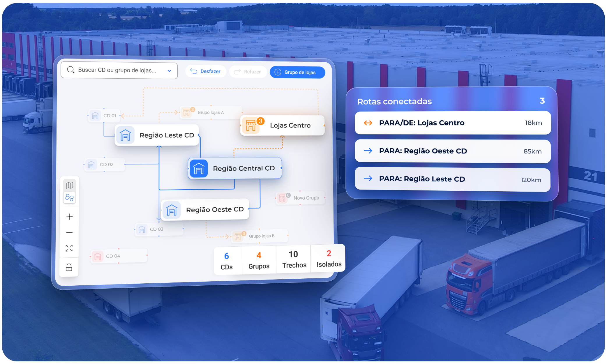Click the Refazer redo button

pos(248,72)
